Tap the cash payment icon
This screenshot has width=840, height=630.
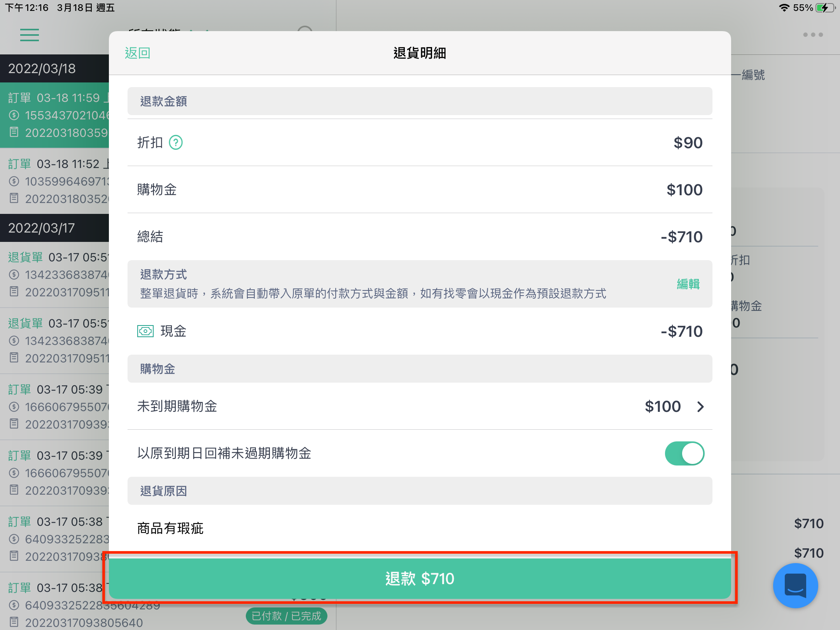pyautogui.click(x=145, y=331)
